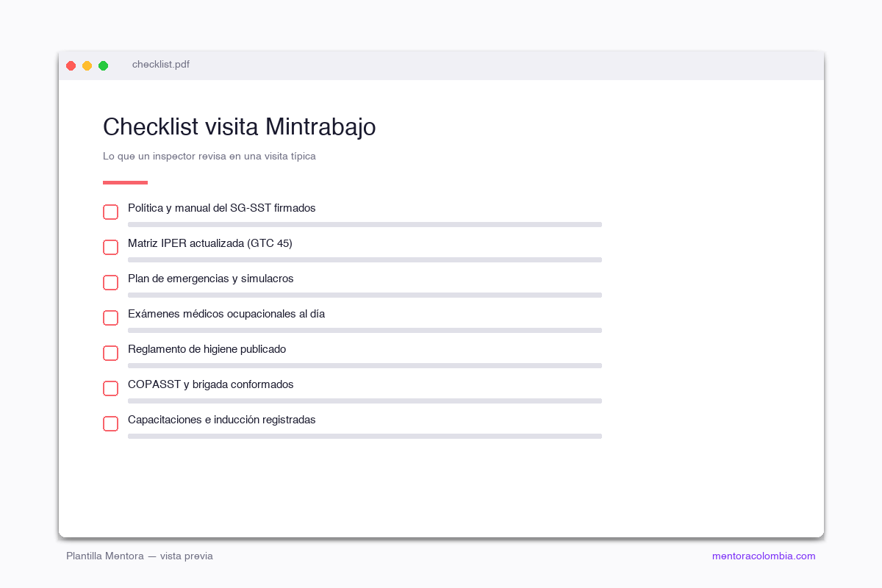Click the yellow minimize window button

click(87, 65)
